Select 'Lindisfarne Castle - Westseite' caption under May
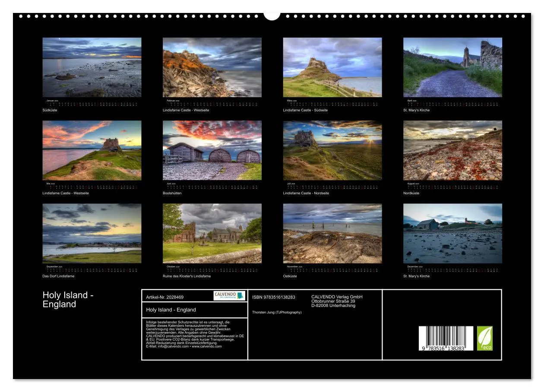The image size is (544, 392). 66,193
